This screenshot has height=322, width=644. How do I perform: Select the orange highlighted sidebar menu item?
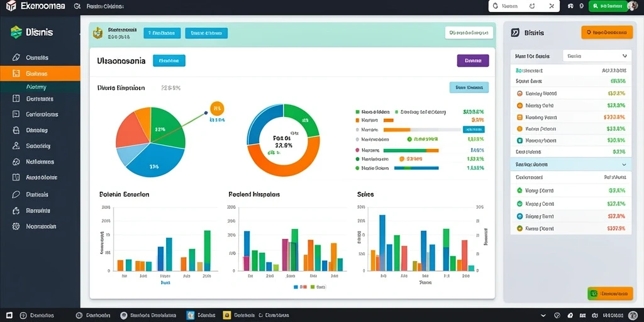(x=40, y=74)
